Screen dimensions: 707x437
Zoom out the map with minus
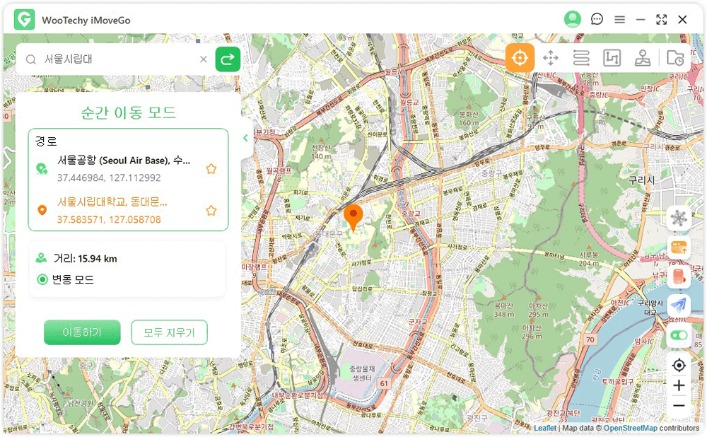(679, 406)
